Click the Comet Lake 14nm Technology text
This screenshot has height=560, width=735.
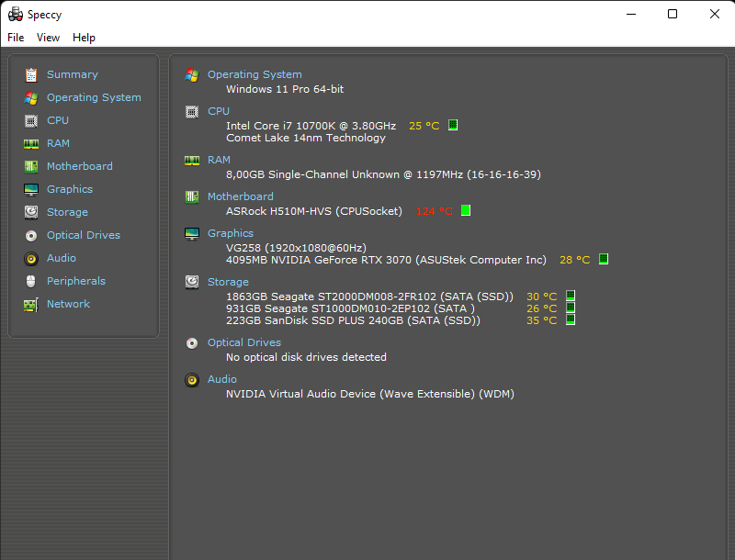[x=306, y=138]
